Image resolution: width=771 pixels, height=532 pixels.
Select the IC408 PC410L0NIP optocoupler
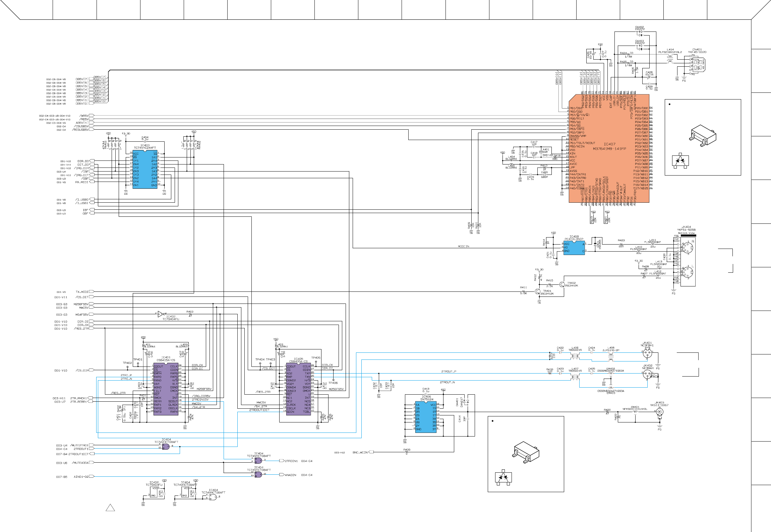574,248
